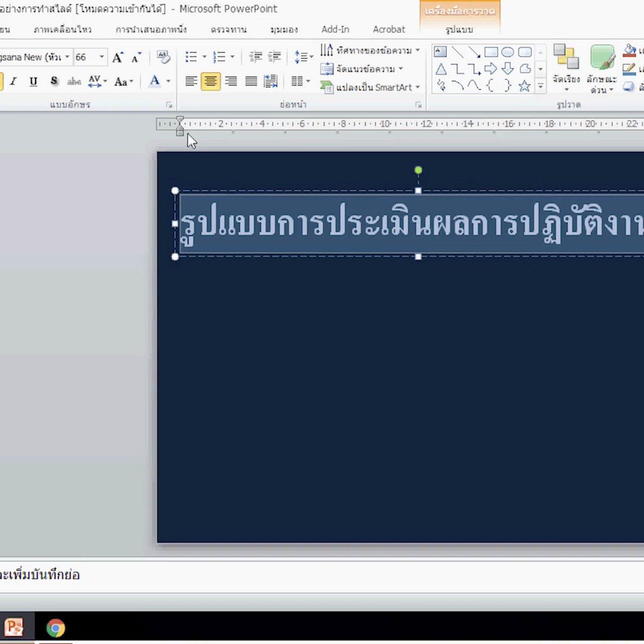Show the next row of the shapes gallery

(541, 69)
